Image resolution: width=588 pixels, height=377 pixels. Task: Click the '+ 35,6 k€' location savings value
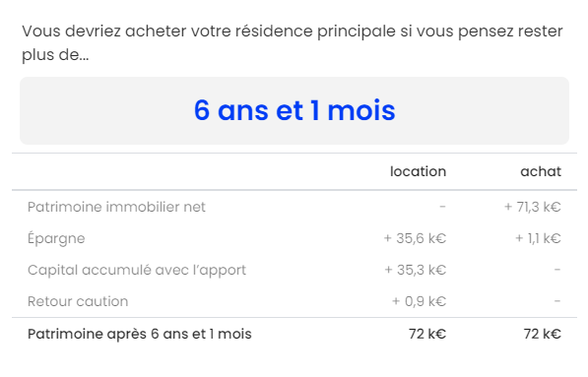pyautogui.click(x=415, y=238)
